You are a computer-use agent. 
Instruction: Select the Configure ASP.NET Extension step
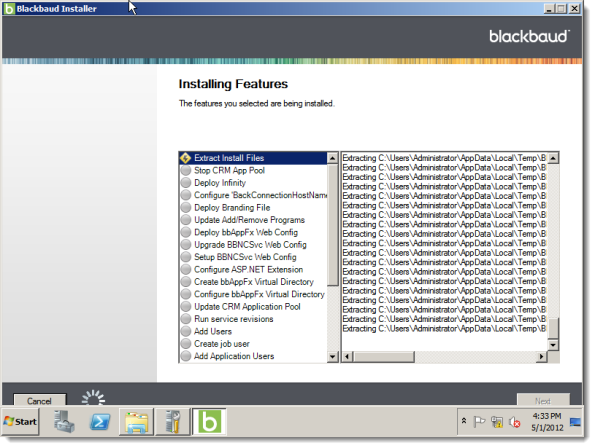pos(249,269)
